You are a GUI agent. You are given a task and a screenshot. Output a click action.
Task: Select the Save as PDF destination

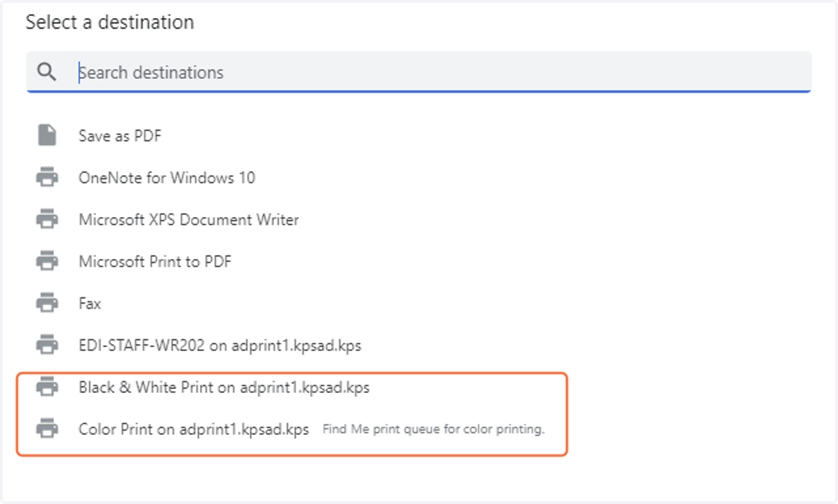click(x=120, y=135)
